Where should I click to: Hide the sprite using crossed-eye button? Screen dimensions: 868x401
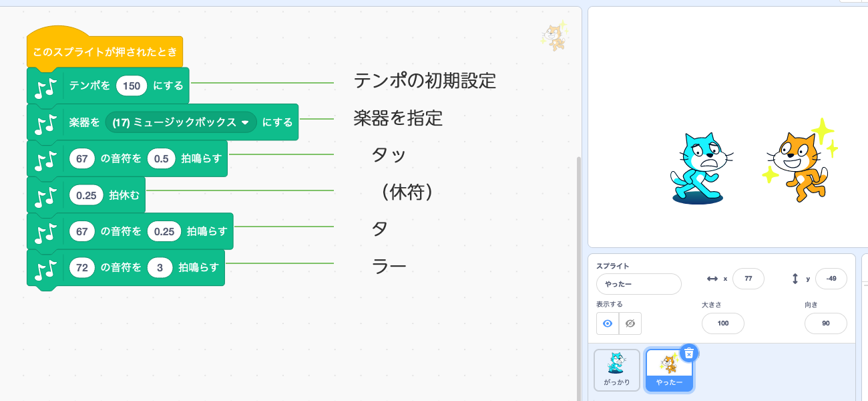[x=630, y=323]
